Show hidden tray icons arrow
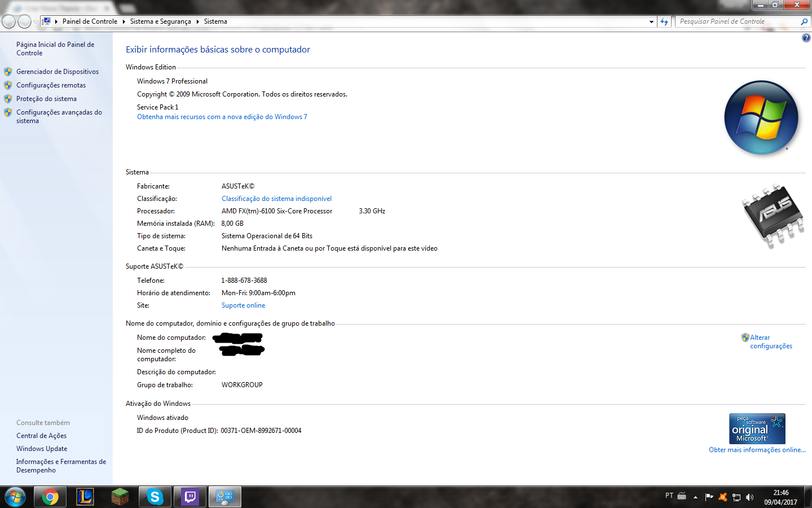 (695, 497)
